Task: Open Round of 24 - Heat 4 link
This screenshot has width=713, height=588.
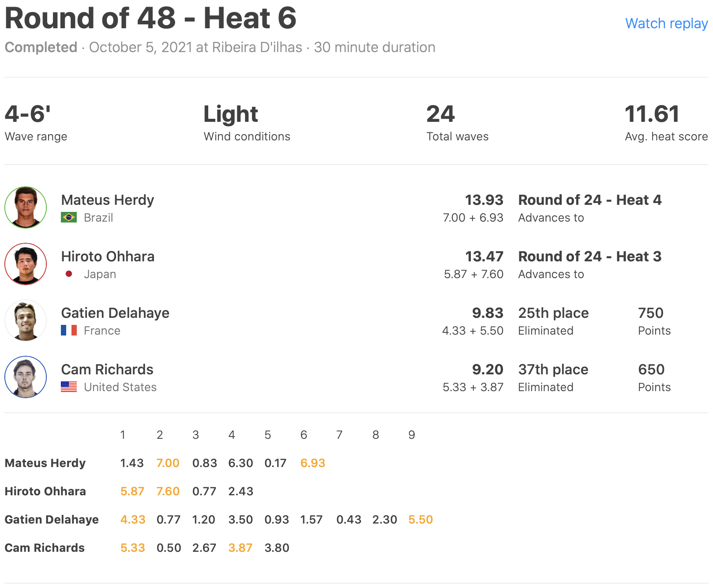Action: point(590,200)
